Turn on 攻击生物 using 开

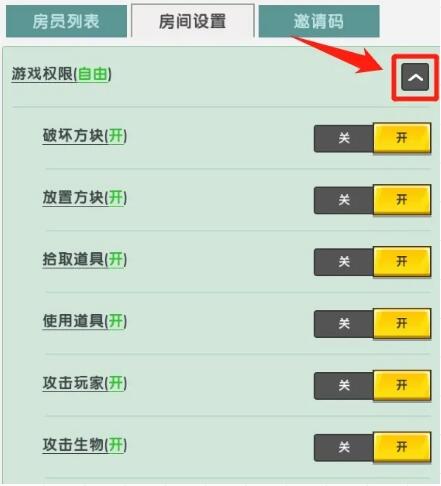[402, 447]
